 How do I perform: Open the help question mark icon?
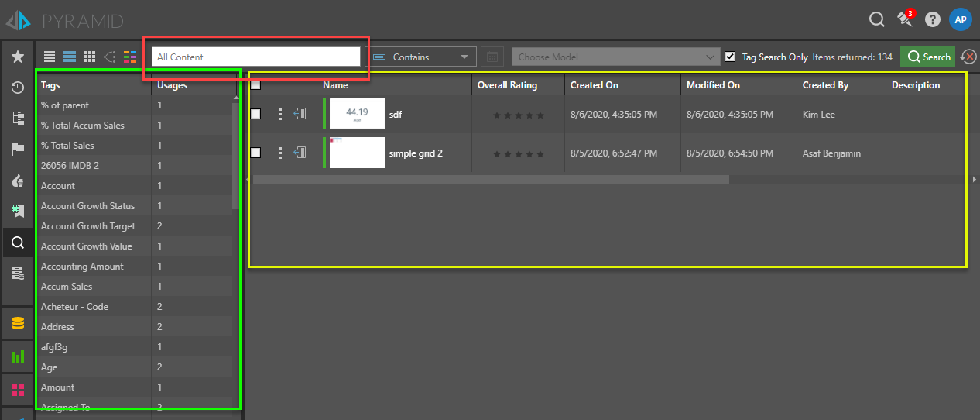933,19
